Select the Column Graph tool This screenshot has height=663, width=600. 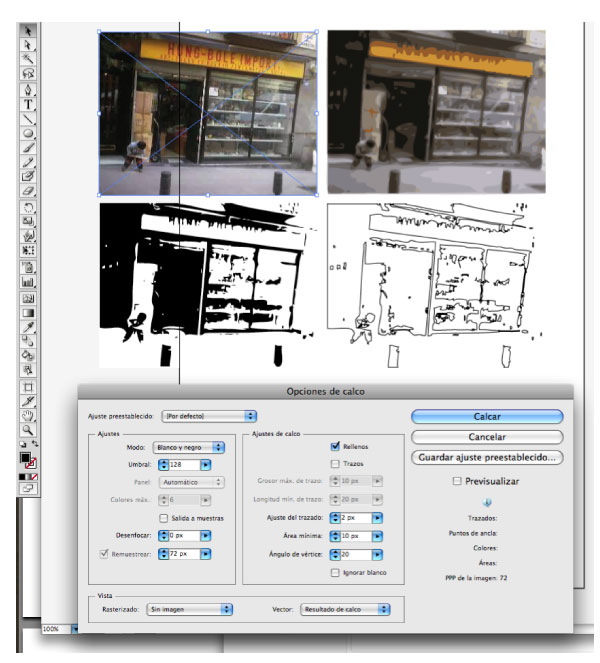pyautogui.click(x=28, y=282)
